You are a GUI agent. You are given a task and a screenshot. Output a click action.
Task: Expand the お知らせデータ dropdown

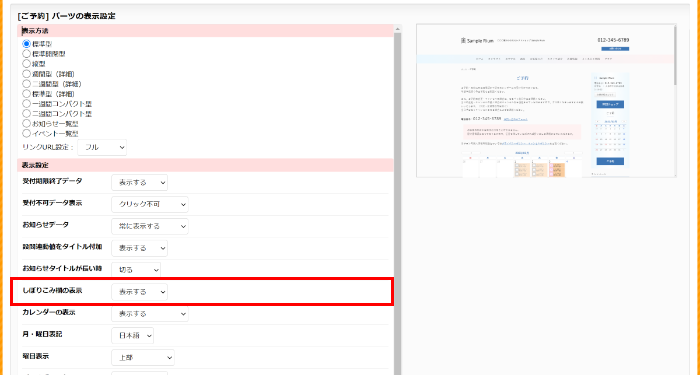[150, 226]
